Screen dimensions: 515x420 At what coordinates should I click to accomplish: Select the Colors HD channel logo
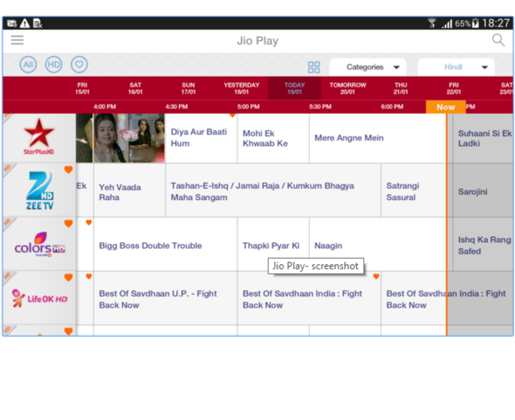point(40,244)
